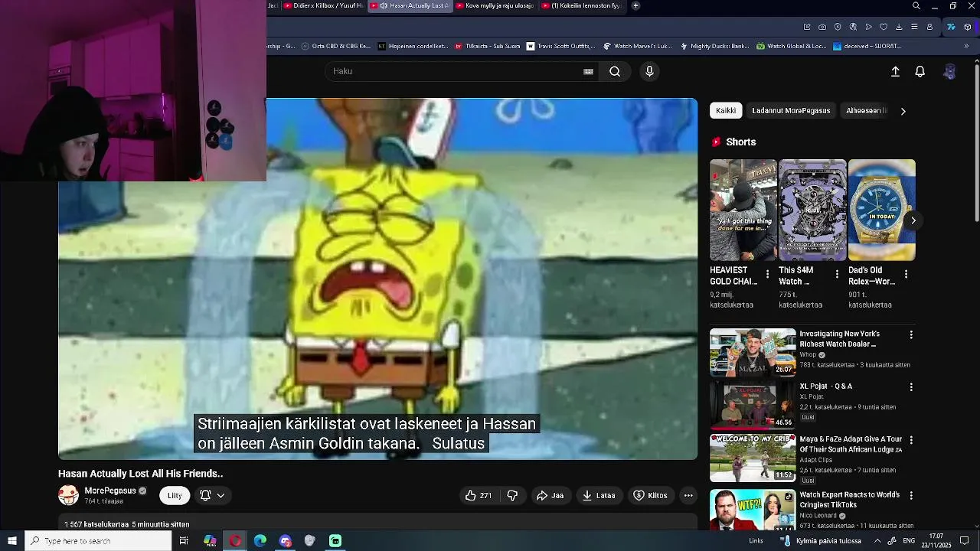Open MorePegasus channel name link
Screen dimensions: 980x551
coord(109,491)
